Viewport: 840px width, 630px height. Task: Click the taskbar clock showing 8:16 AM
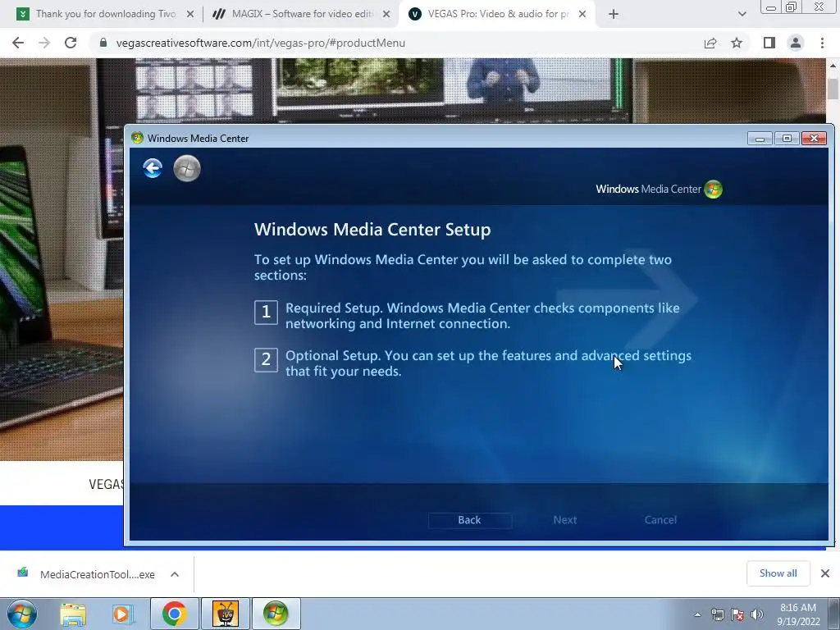tap(798, 614)
